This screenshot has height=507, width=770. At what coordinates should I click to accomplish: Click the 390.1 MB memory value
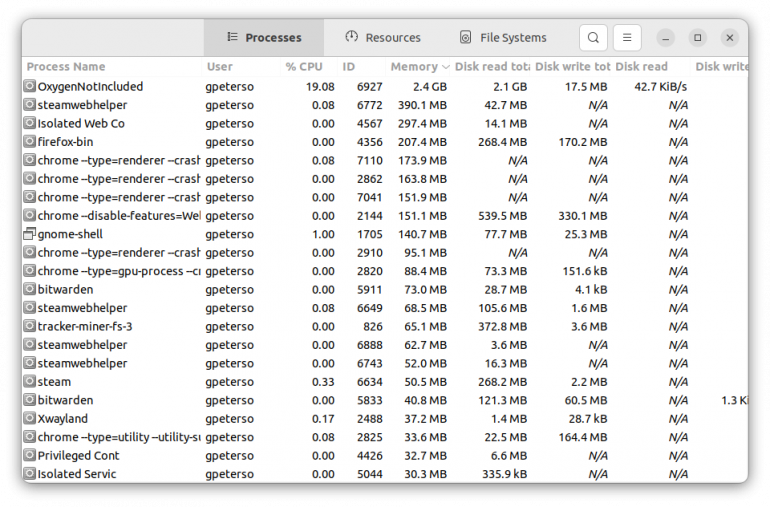(422, 105)
